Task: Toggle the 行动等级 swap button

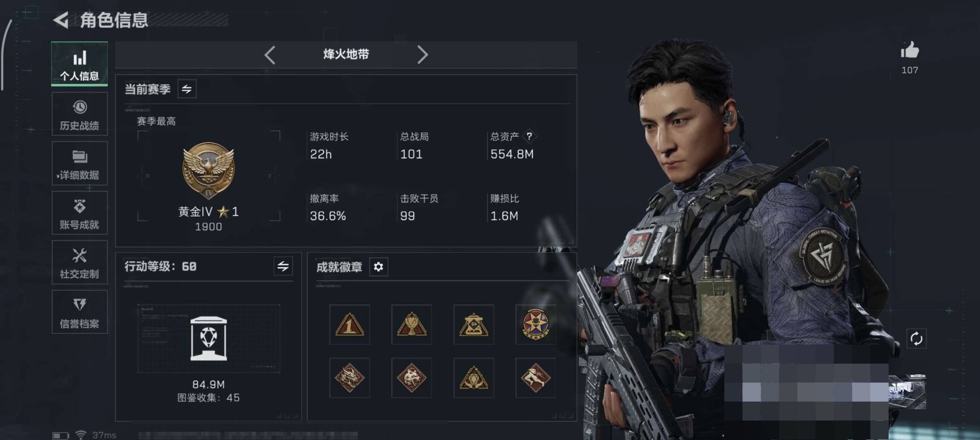Action: [283, 266]
